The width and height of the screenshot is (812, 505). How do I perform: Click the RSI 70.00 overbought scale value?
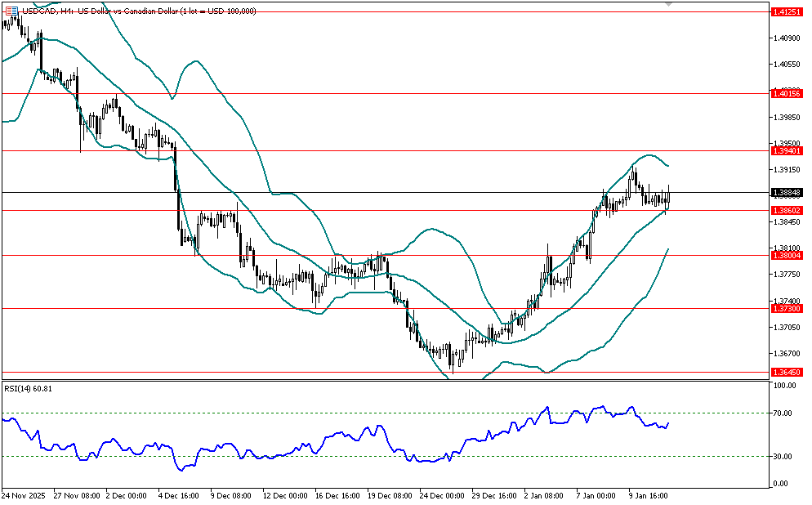[x=784, y=413]
